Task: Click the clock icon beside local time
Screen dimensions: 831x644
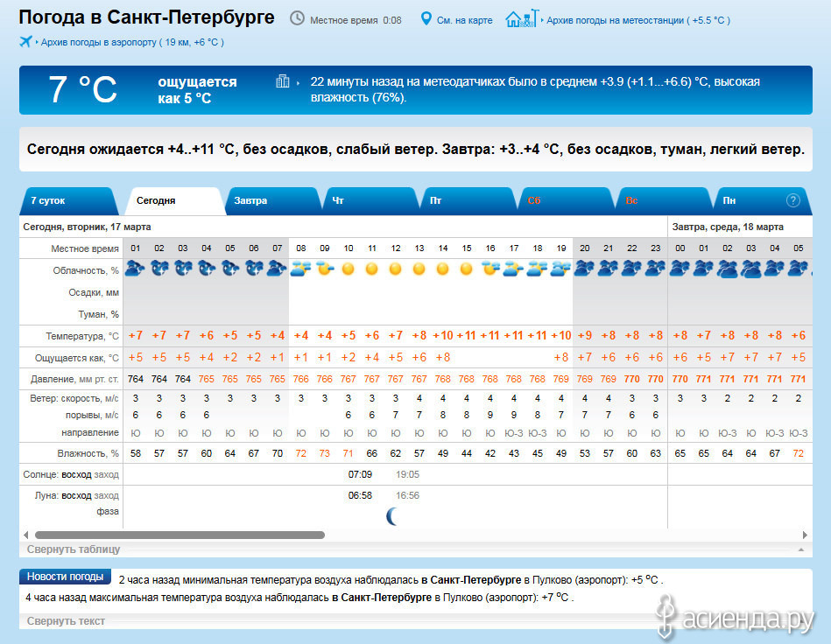Action: tap(298, 19)
